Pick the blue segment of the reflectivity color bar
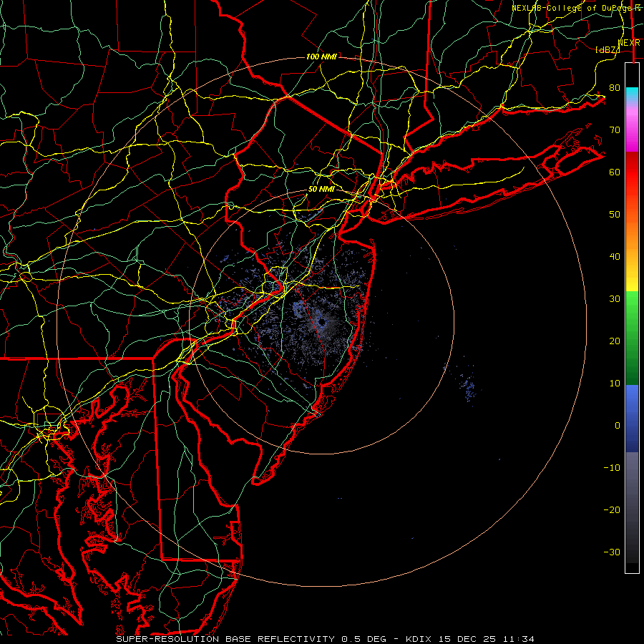Image resolution: width=644 pixels, height=644 pixels. [x=632, y=418]
